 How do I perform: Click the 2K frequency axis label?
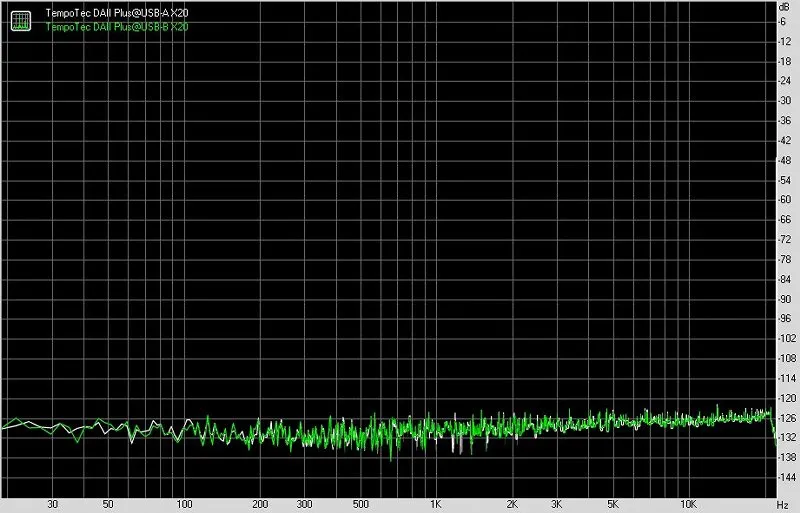tap(512, 504)
